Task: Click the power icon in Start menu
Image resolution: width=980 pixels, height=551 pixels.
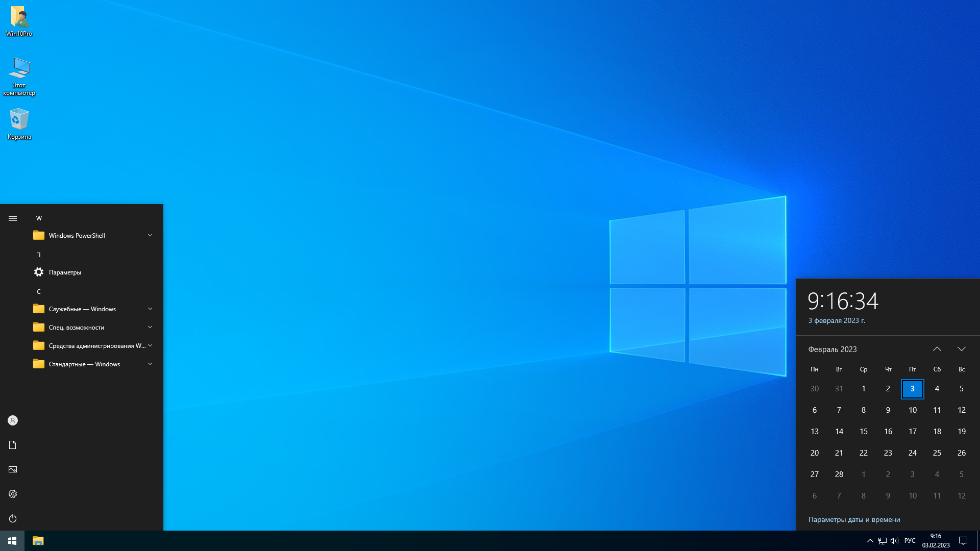Action: [13, 518]
